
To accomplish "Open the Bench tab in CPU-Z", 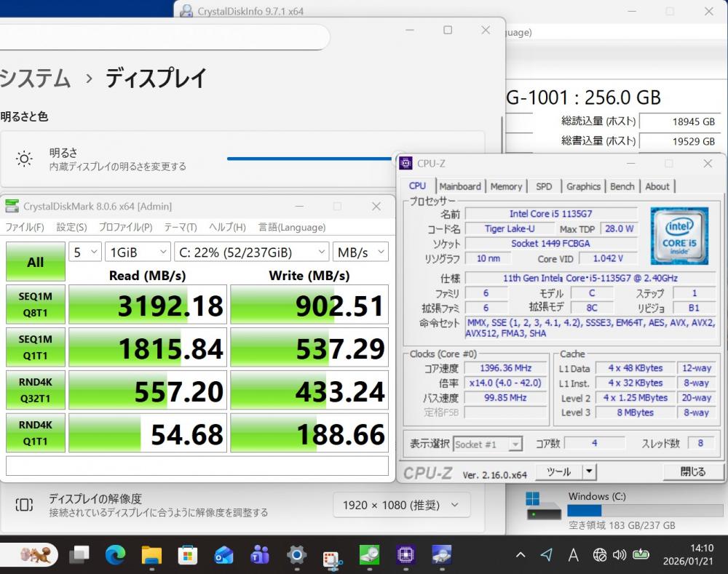I will pos(622,186).
